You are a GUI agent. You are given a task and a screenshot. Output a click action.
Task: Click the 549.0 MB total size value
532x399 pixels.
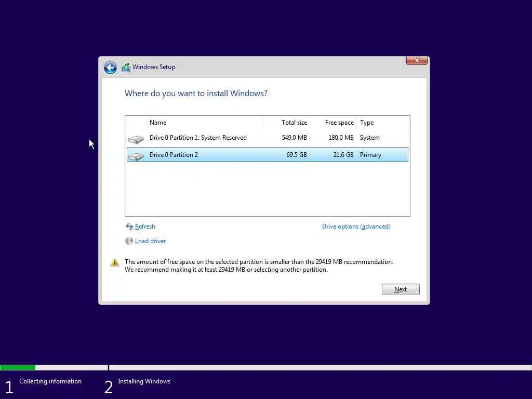click(294, 138)
